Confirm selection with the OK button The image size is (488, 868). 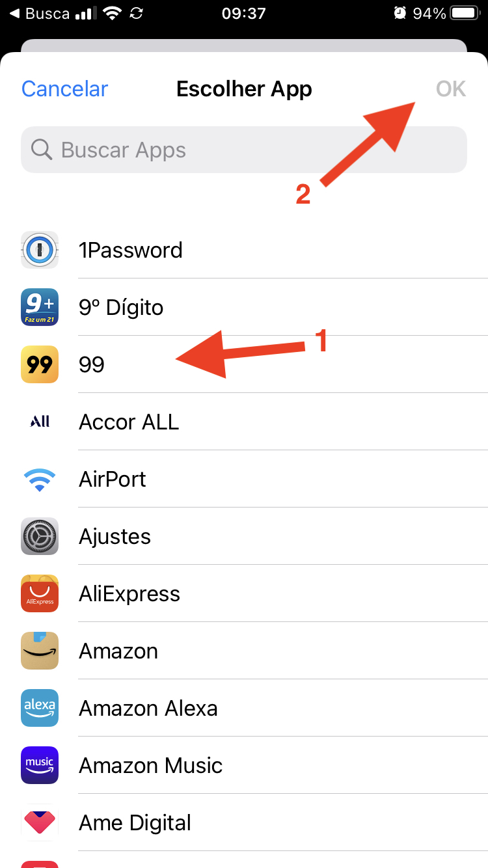tap(451, 88)
